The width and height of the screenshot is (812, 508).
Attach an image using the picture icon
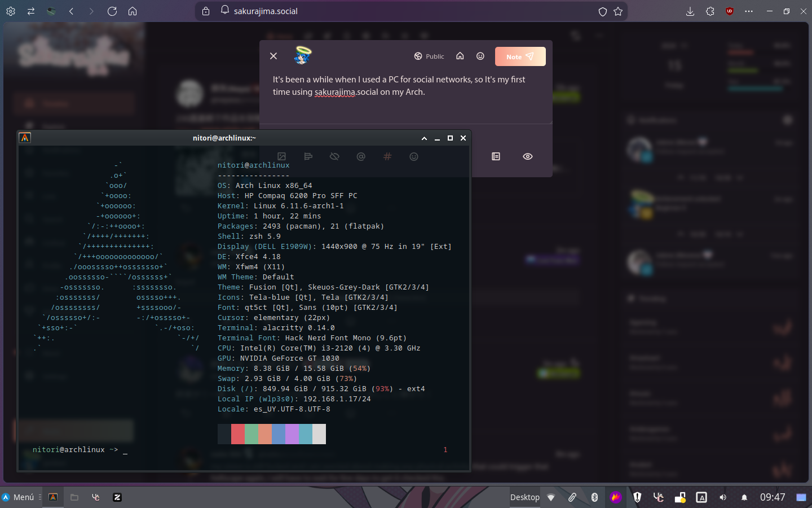click(282, 156)
